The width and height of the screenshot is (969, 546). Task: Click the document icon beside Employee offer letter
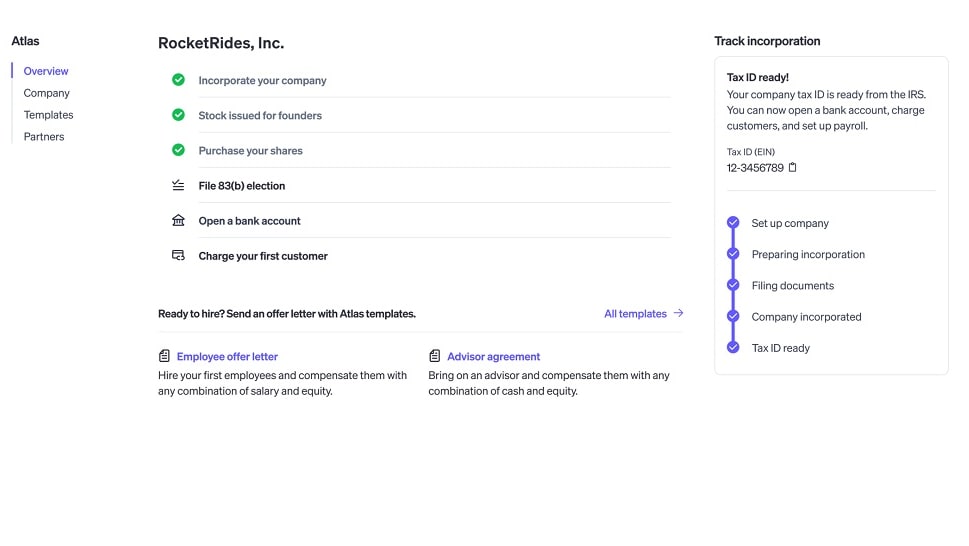pos(164,356)
